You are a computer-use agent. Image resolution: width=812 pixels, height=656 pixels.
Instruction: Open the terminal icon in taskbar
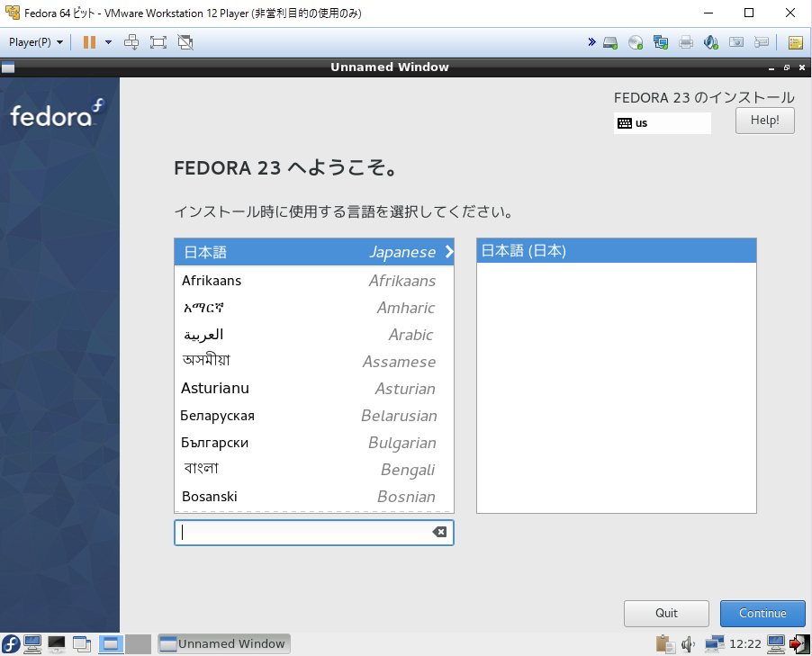(x=57, y=644)
